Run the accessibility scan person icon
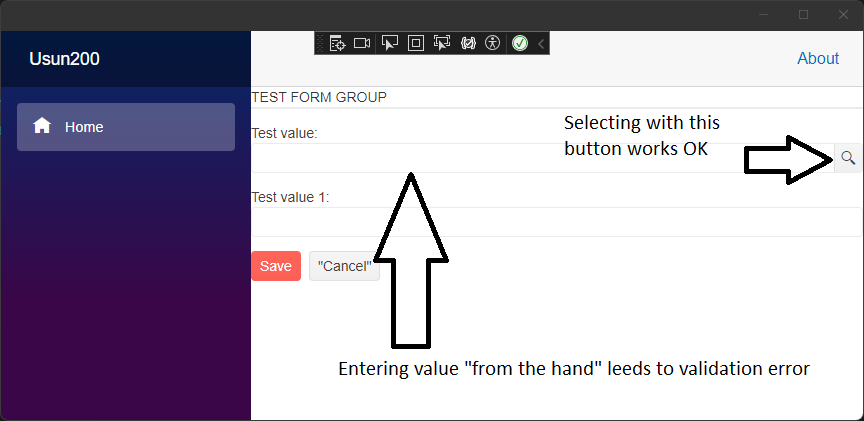The height and width of the screenshot is (421, 864). tap(492, 43)
